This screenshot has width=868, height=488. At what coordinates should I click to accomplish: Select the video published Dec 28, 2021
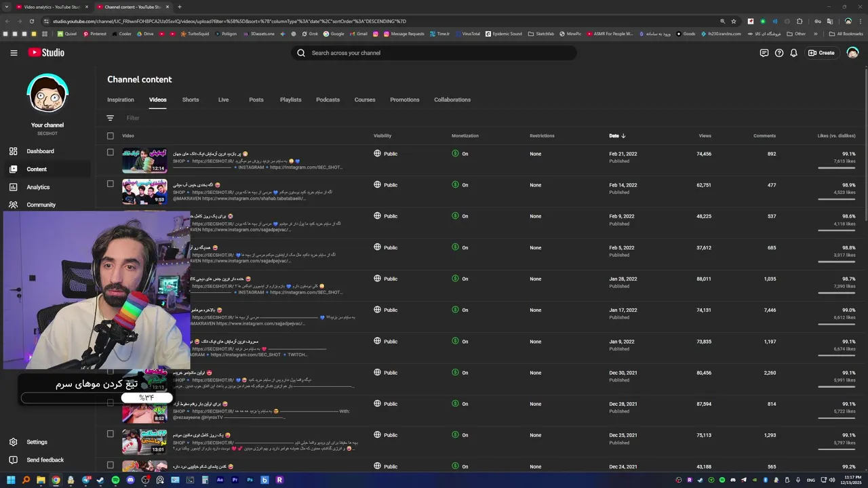[111, 403]
